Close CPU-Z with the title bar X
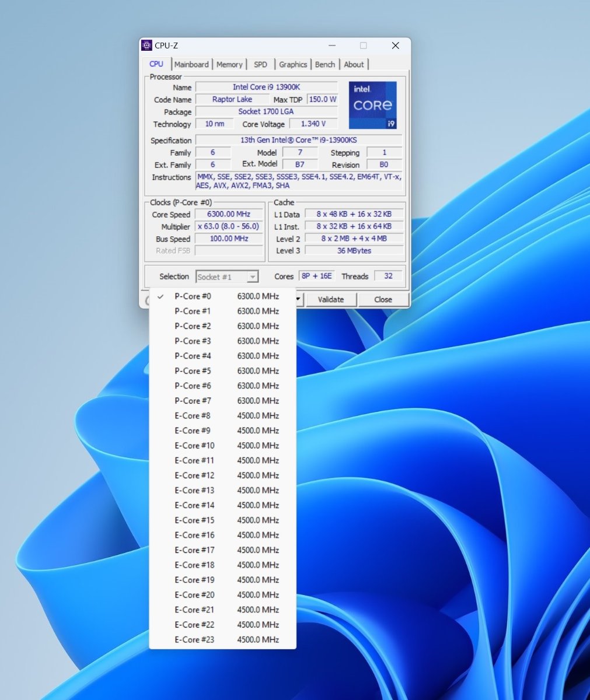590x700 pixels. tap(395, 45)
